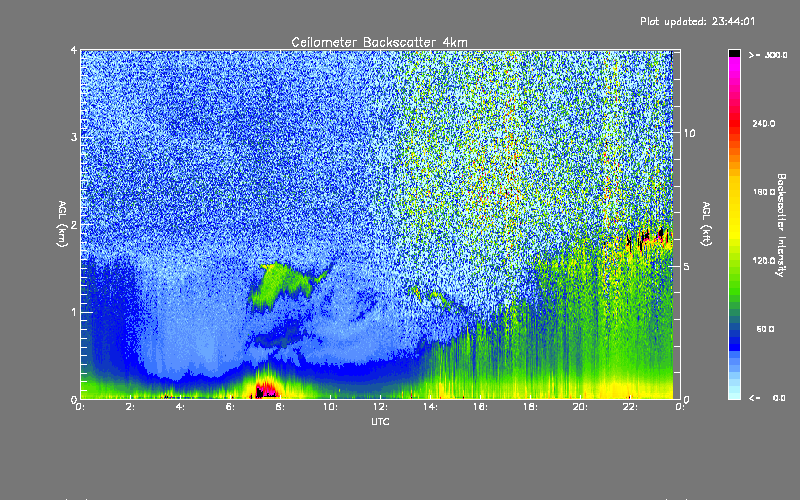The height and width of the screenshot is (500, 800).
Task: Click the '18:' UTC hour tick label
Action: point(531,407)
